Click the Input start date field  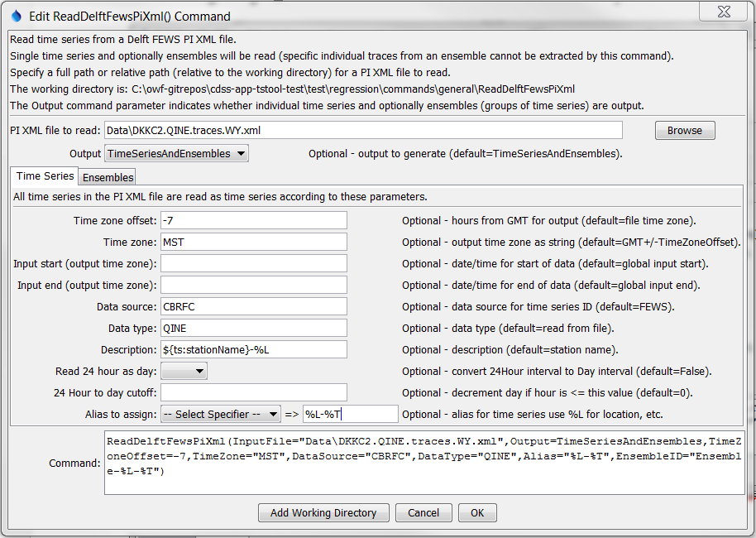pos(253,262)
